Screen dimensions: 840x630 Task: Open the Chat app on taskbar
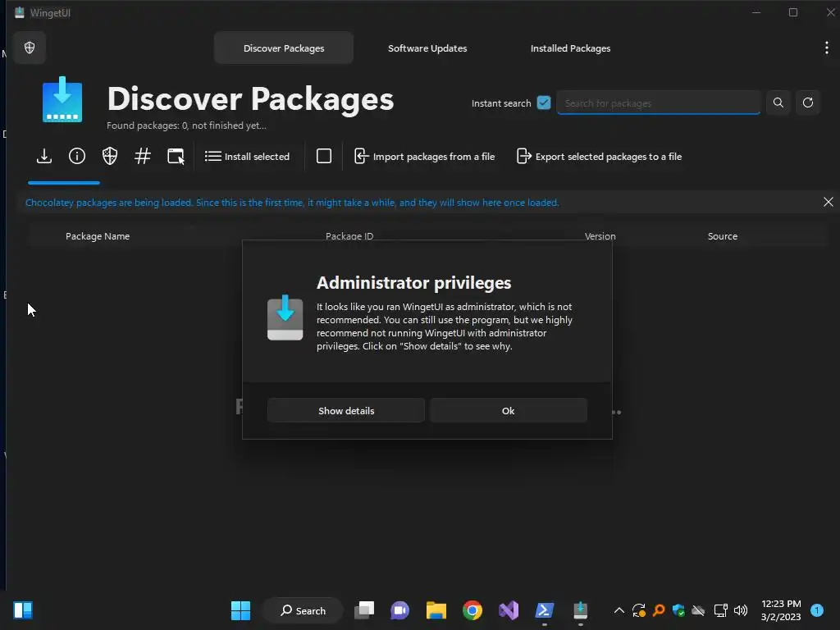coord(399,610)
